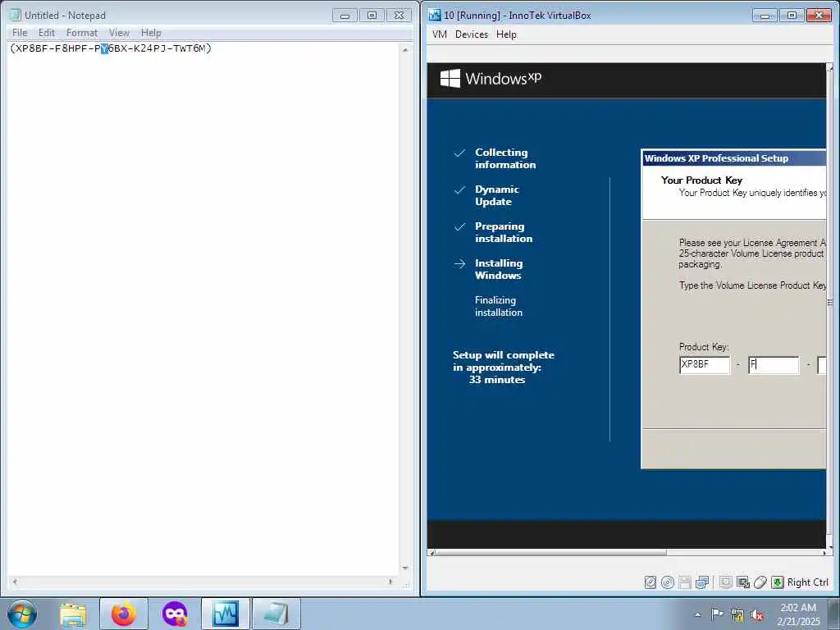Minimize the Notepad window
The image size is (840, 630).
[x=345, y=16]
